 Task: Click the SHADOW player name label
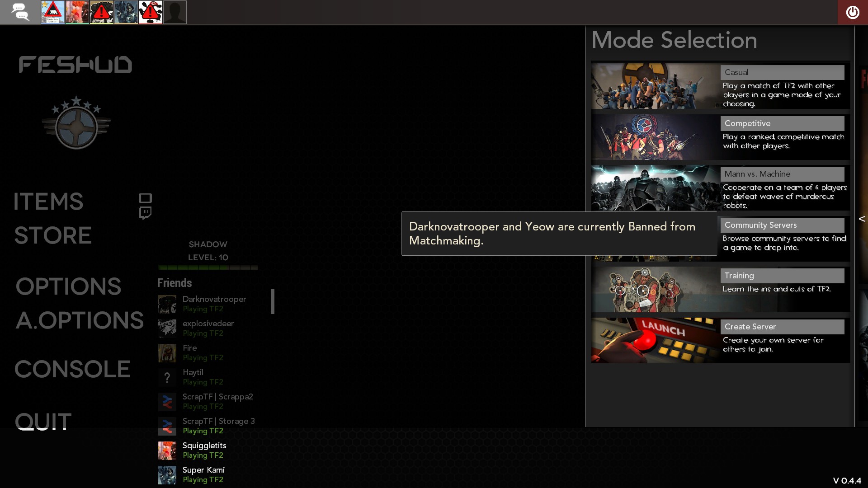click(208, 244)
